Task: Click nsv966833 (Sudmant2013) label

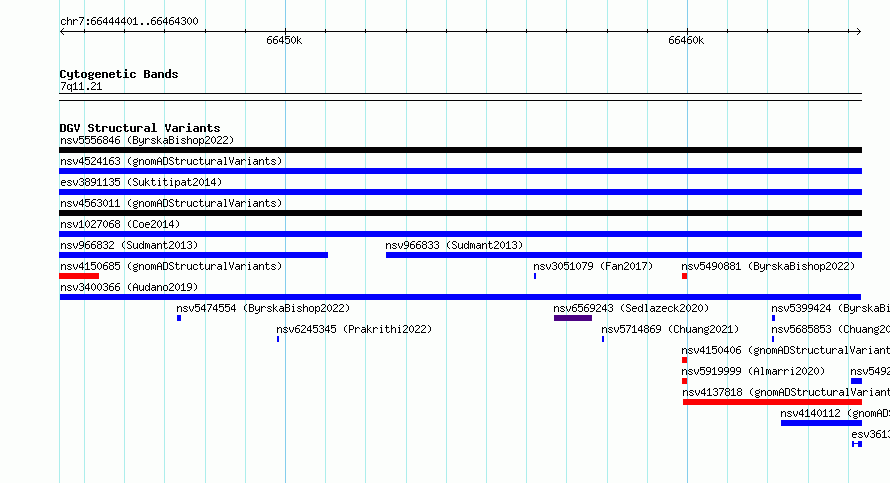Action: (454, 245)
